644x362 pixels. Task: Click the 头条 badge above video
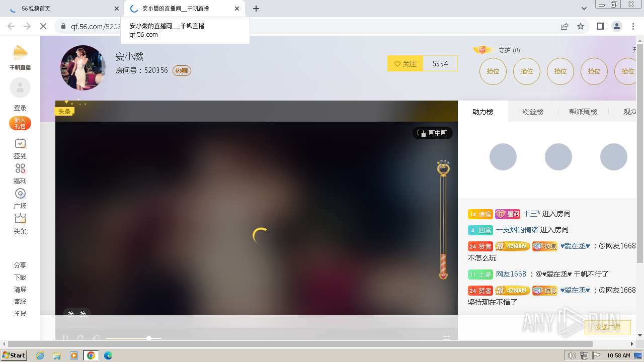(x=64, y=111)
